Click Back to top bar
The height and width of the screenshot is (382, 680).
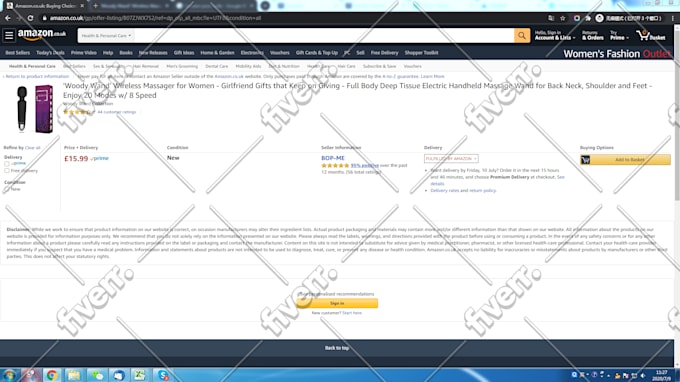[x=337, y=348]
